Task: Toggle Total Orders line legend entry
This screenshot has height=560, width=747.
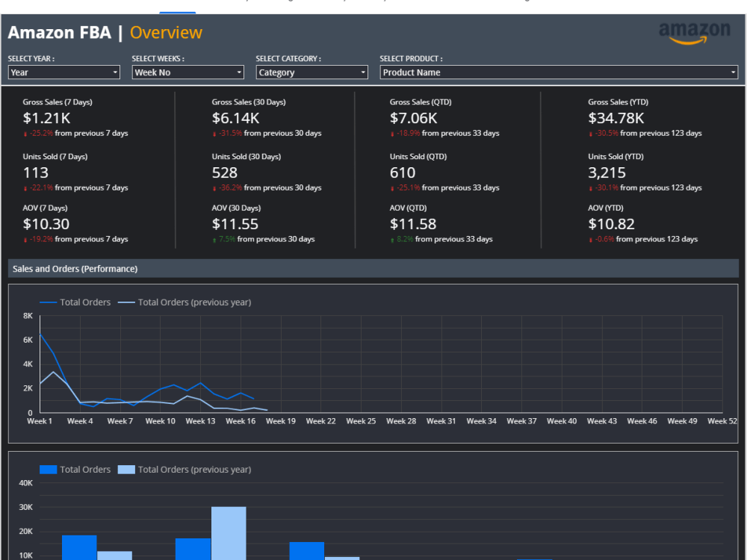Action: click(75, 302)
